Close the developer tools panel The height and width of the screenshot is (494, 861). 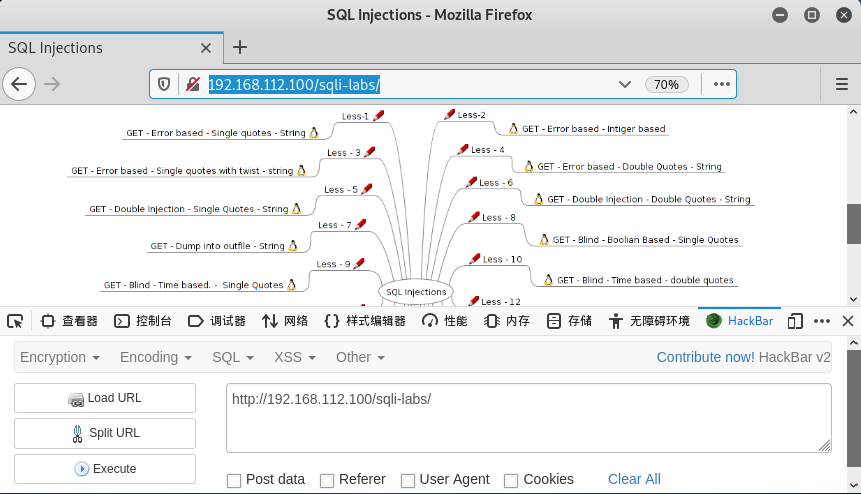pyautogui.click(x=848, y=321)
